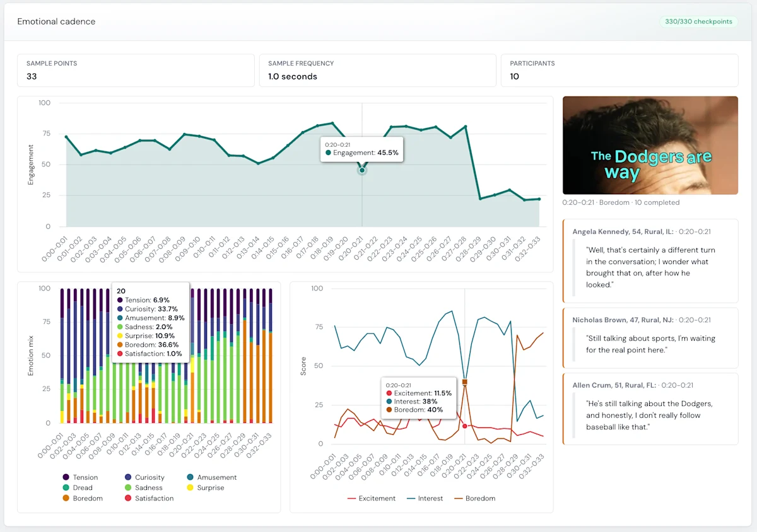757x532 pixels.
Task: Click the Score y-axis title
Action: [x=303, y=367]
